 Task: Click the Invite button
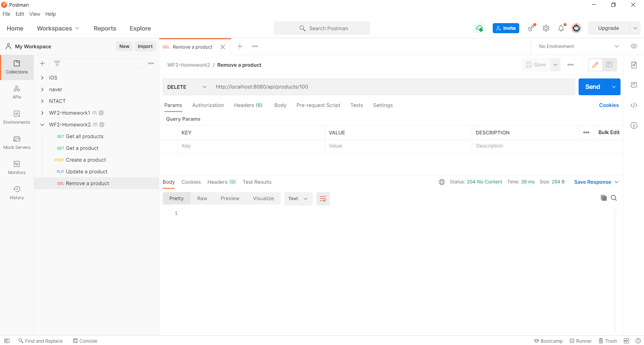point(506,28)
